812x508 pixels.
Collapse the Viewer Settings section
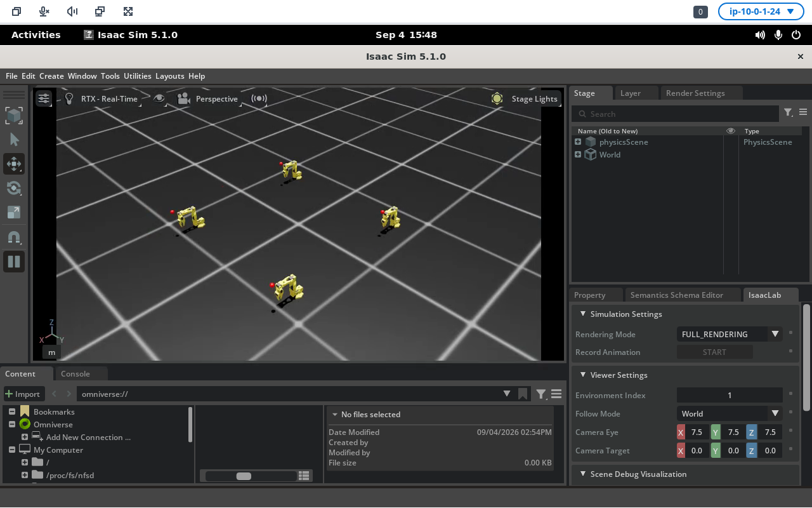coord(582,375)
